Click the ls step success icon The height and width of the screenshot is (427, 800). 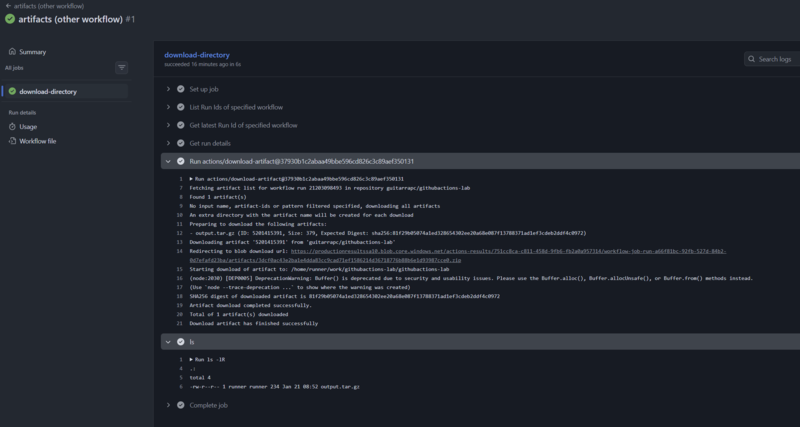[x=181, y=342]
